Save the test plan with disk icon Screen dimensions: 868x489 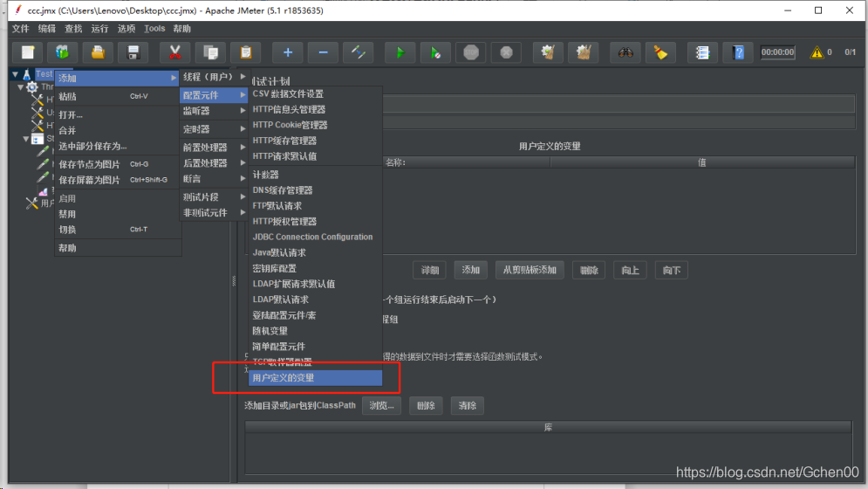(133, 52)
